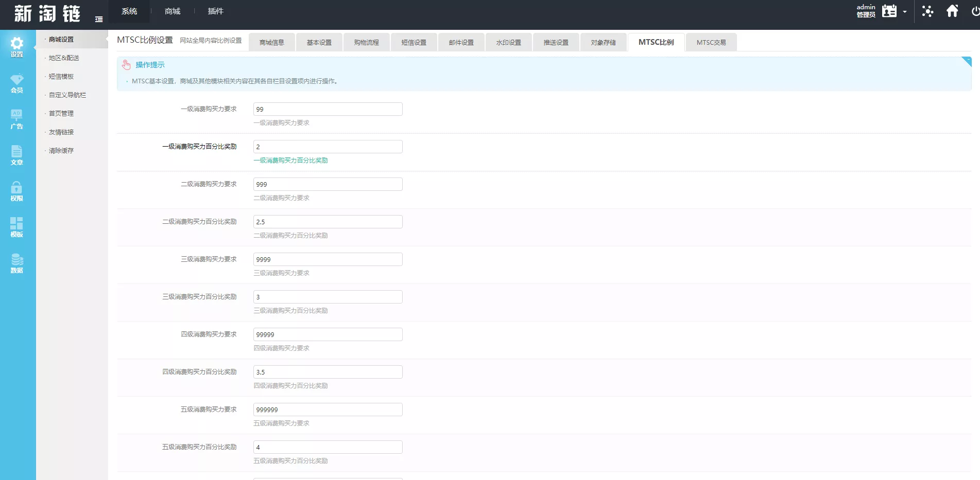
Task: Click the network nodes icon in header
Action: click(927, 11)
